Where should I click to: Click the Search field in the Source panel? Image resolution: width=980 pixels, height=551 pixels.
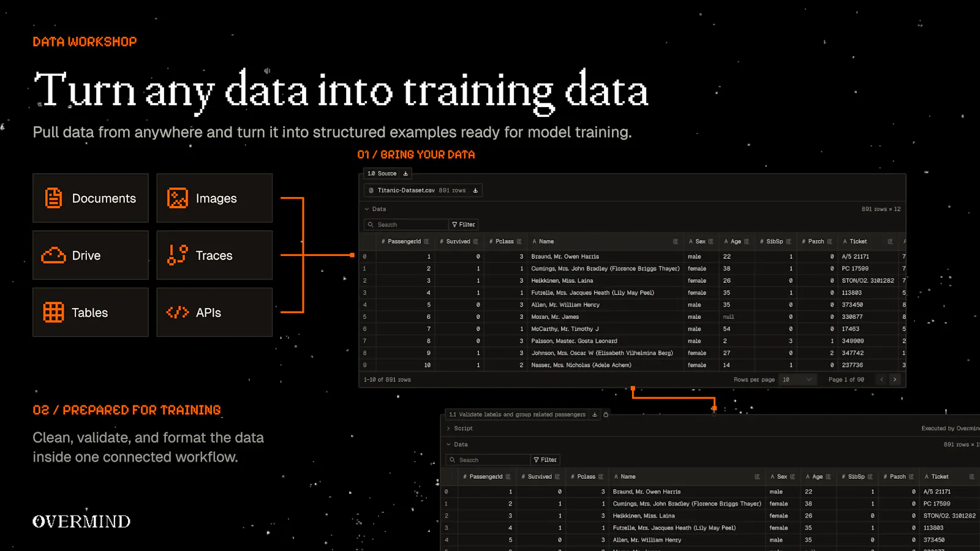tap(407, 225)
